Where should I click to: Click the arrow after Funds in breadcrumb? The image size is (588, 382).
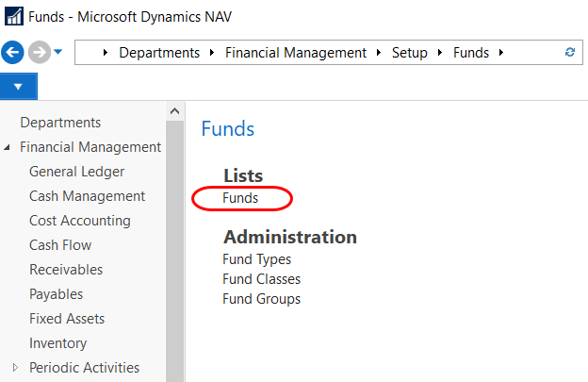[x=500, y=53]
